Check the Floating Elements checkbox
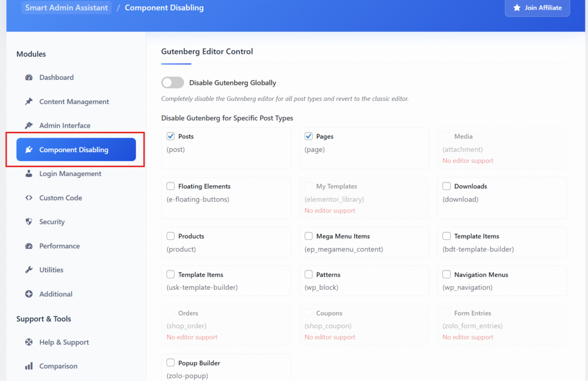The image size is (588, 381). (x=171, y=186)
